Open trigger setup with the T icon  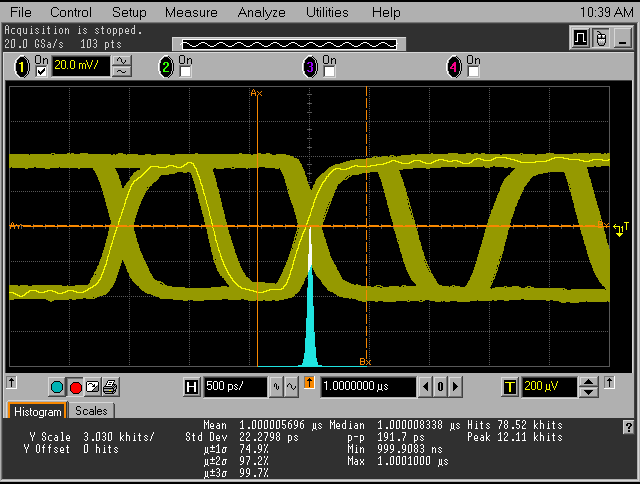(510, 387)
